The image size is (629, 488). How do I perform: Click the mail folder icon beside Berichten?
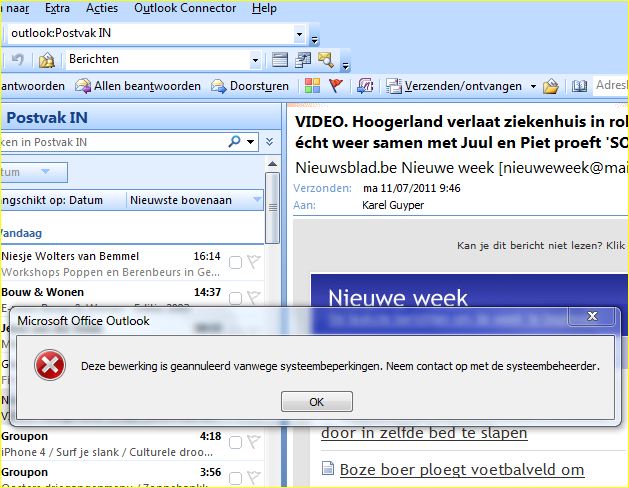coord(47,61)
